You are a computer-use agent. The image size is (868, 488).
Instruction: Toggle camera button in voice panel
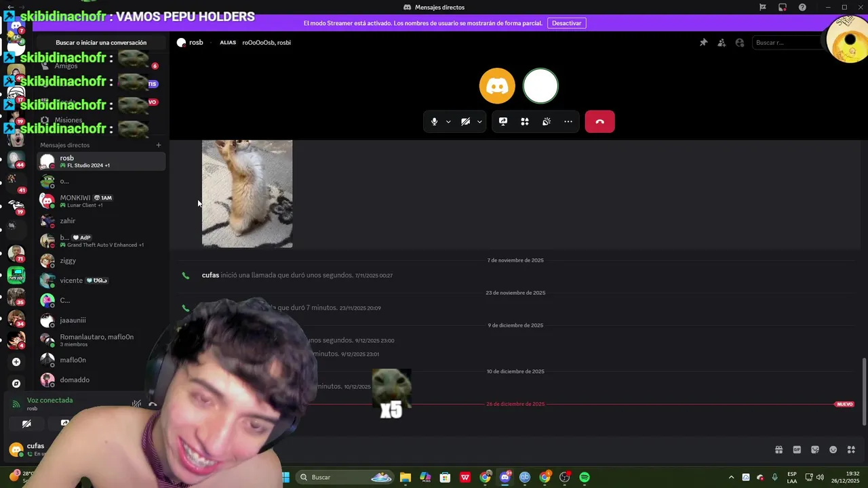click(26, 424)
